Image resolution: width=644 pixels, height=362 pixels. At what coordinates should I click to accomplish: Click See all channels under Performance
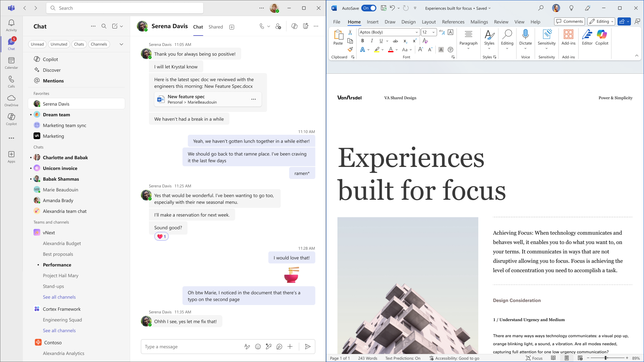pyautogui.click(x=59, y=297)
